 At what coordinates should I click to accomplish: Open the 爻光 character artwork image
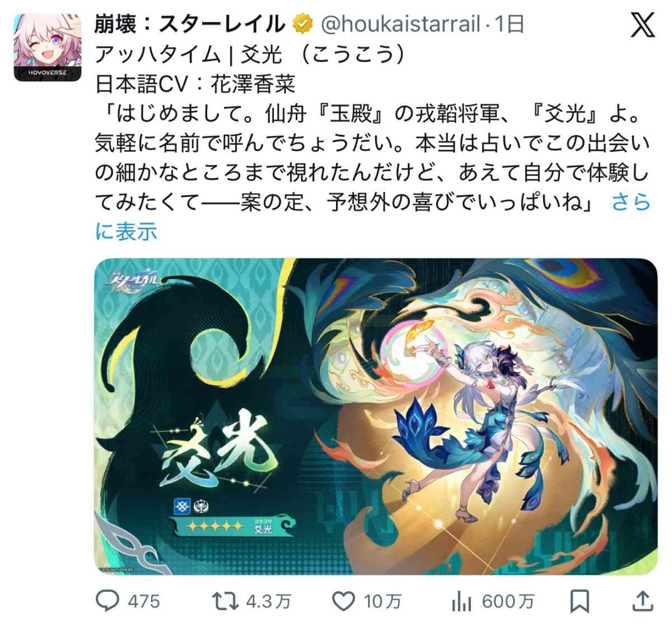376,416
